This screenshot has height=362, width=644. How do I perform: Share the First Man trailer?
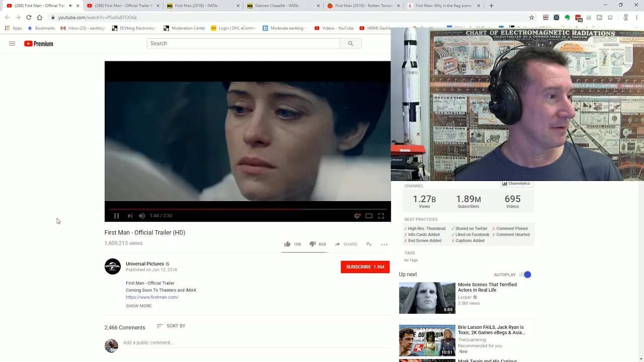[x=346, y=244]
